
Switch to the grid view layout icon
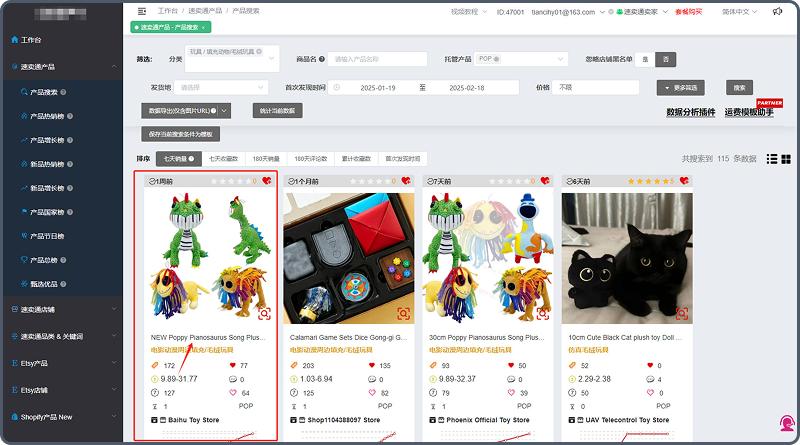pos(786,159)
